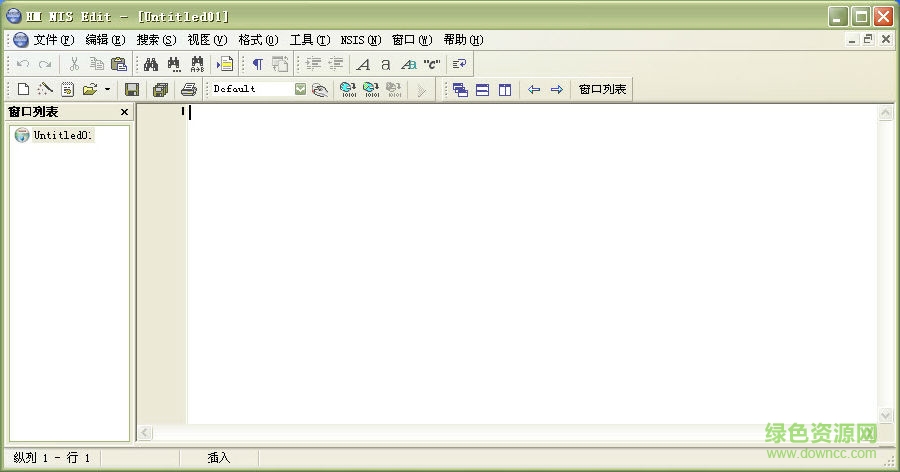
Task: Copy using the two-pages icon
Action: [x=96, y=64]
